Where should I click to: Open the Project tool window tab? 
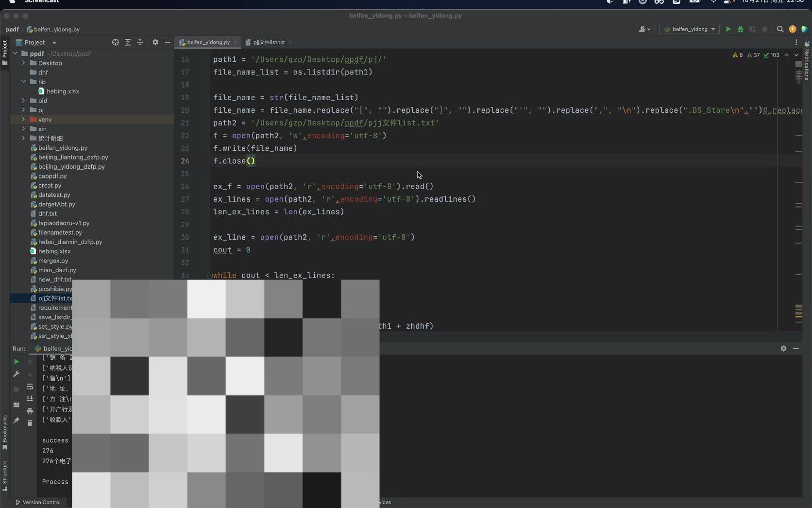click(x=5, y=53)
